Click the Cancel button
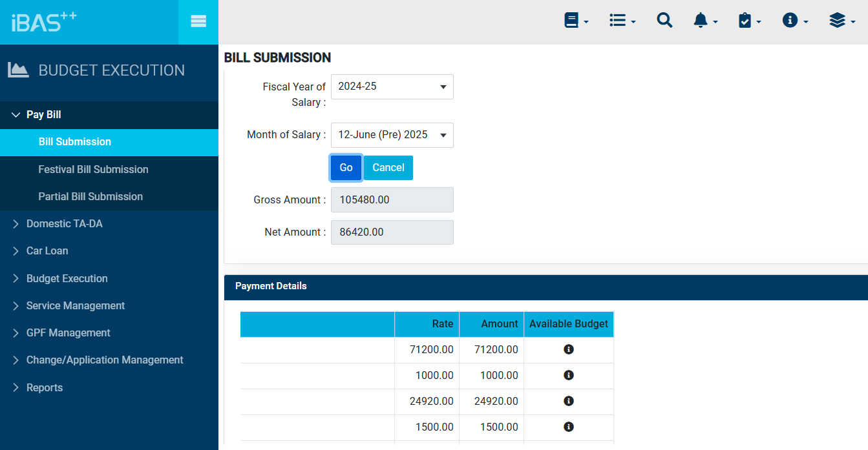868x450 pixels. pos(388,168)
